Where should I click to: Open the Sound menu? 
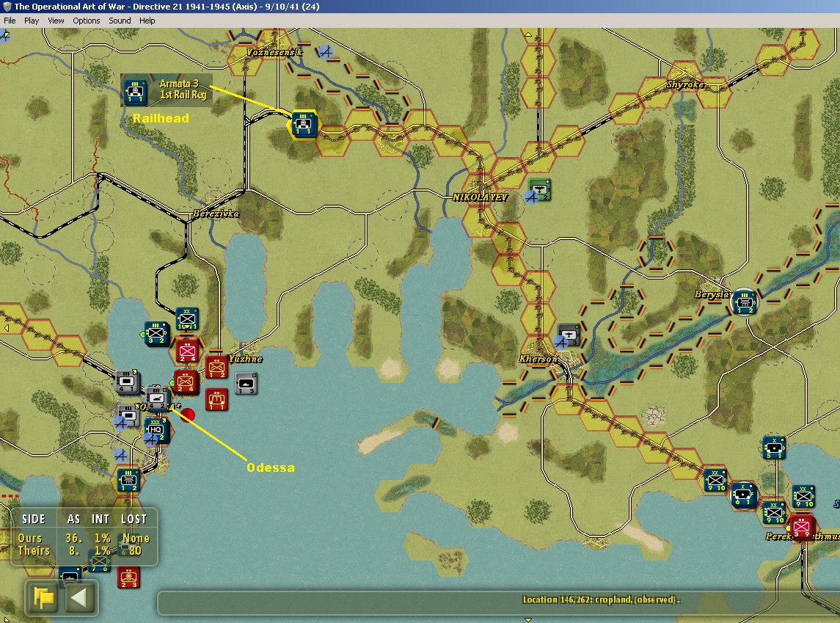tap(120, 21)
